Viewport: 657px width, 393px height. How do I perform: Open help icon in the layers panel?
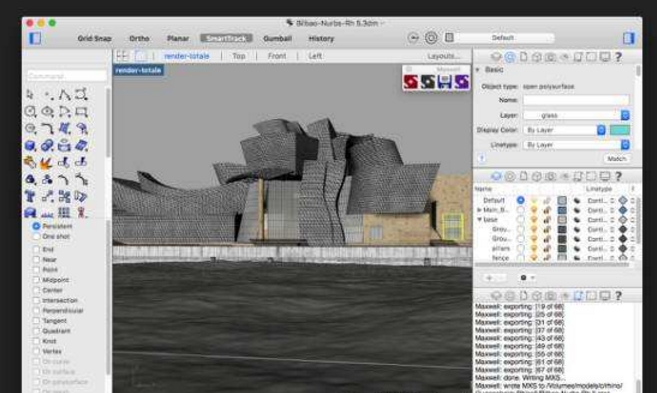coord(618,176)
